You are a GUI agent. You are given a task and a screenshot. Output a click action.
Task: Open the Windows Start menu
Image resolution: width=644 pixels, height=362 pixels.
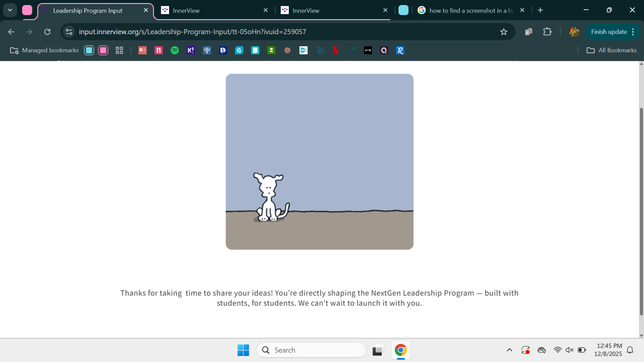[243, 350]
